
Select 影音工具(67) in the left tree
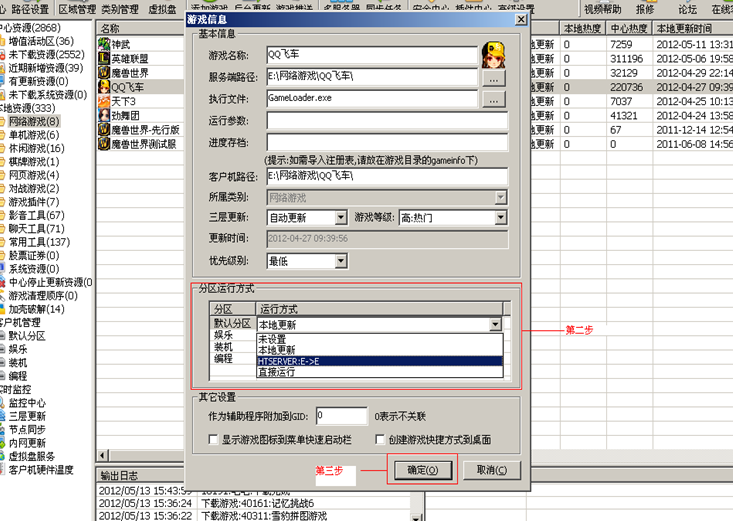[36, 216]
